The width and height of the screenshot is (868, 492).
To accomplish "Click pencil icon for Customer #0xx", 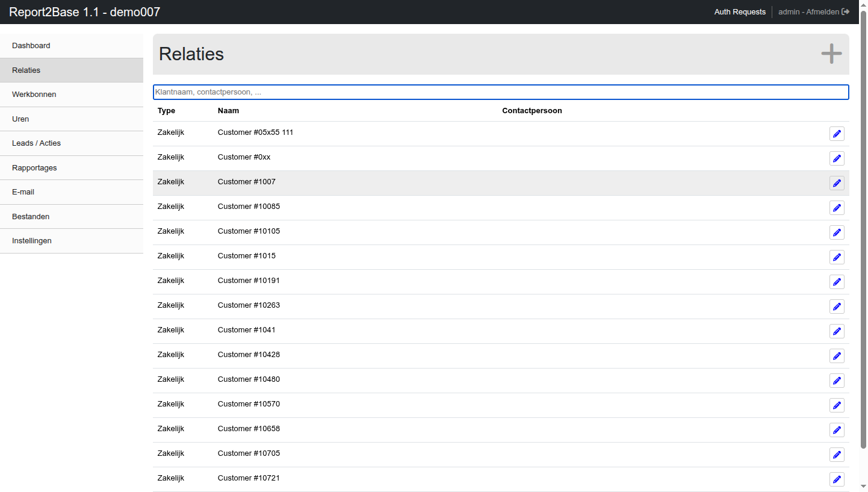I will [837, 158].
